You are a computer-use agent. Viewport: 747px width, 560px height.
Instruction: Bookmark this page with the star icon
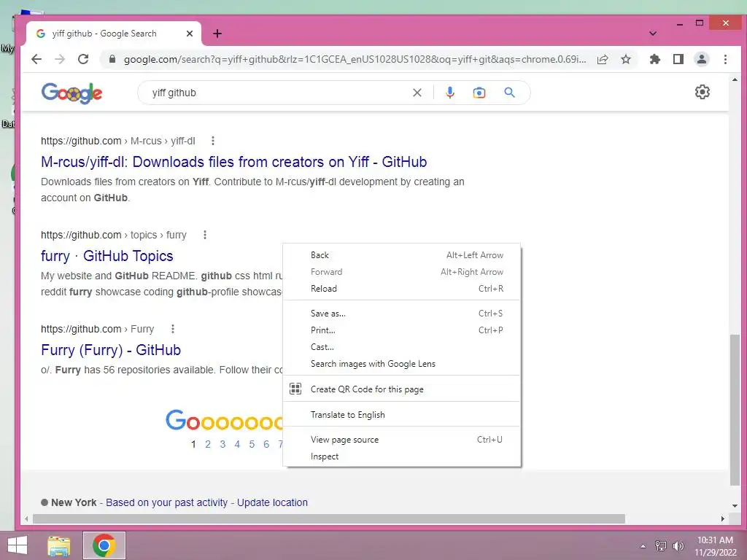(626, 59)
